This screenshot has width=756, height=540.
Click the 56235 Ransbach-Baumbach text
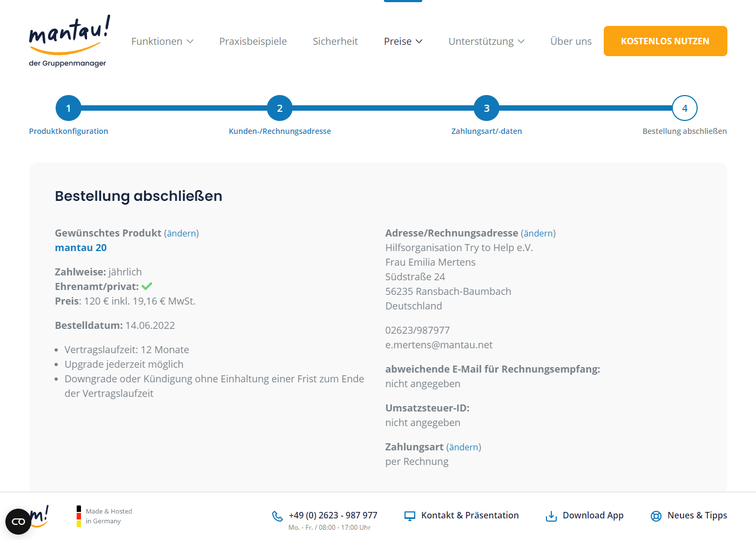coord(448,292)
